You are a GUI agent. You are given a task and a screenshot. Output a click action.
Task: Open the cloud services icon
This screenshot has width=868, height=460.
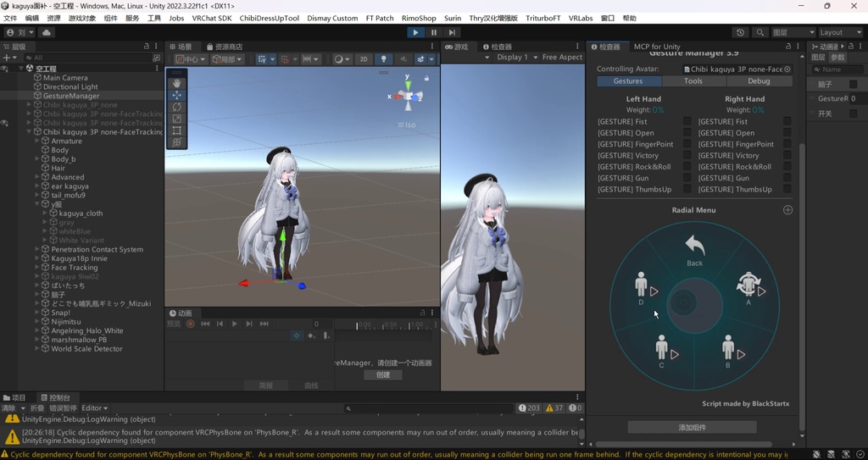pyautogui.click(x=47, y=33)
